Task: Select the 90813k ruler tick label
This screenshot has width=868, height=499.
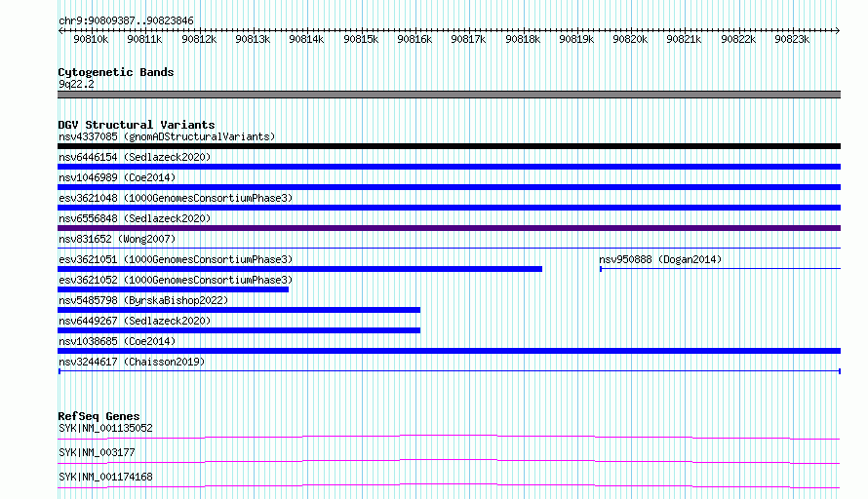Action: click(253, 39)
